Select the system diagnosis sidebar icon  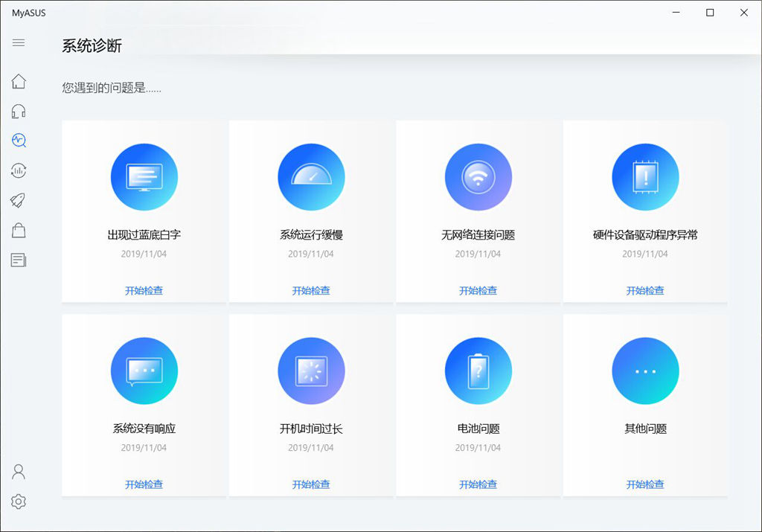coord(19,140)
